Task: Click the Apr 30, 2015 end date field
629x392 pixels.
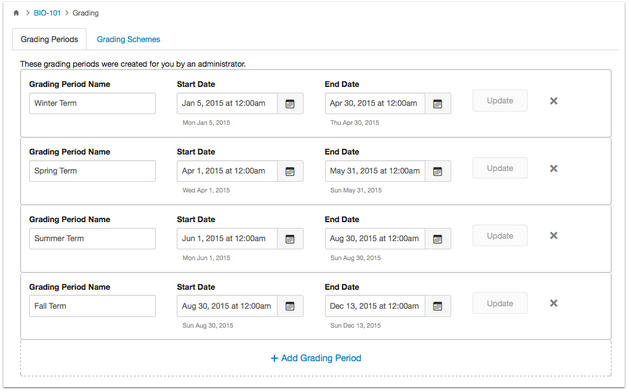Action: 375,104
